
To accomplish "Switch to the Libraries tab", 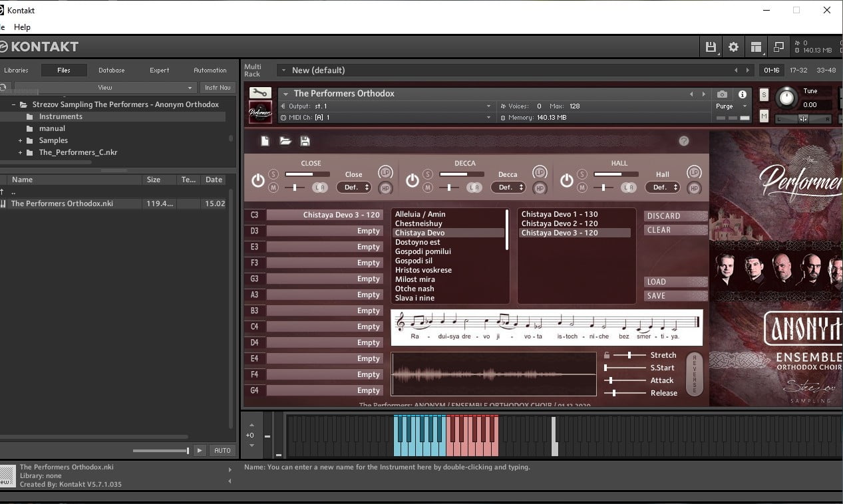I will click(16, 70).
